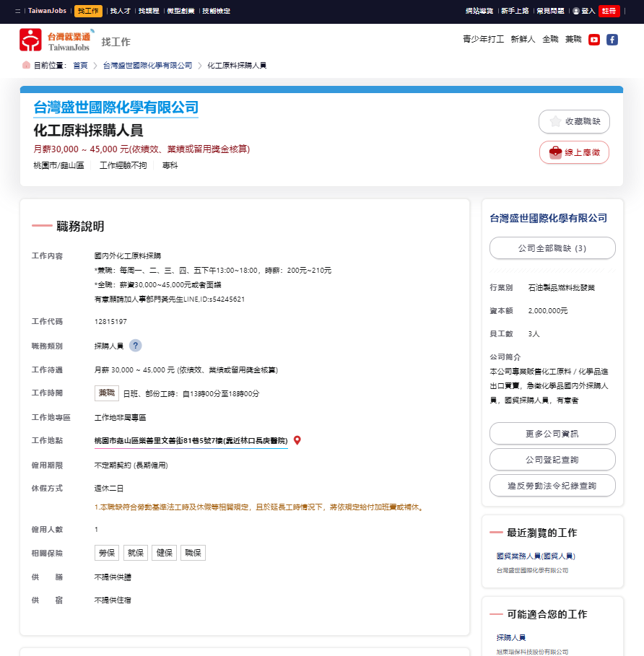
Task: Click LINE ID text s54245621 line
Action: click(x=170, y=299)
